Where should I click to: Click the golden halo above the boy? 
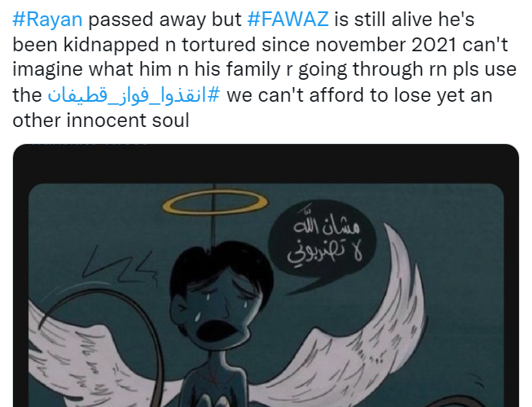pos(215,202)
